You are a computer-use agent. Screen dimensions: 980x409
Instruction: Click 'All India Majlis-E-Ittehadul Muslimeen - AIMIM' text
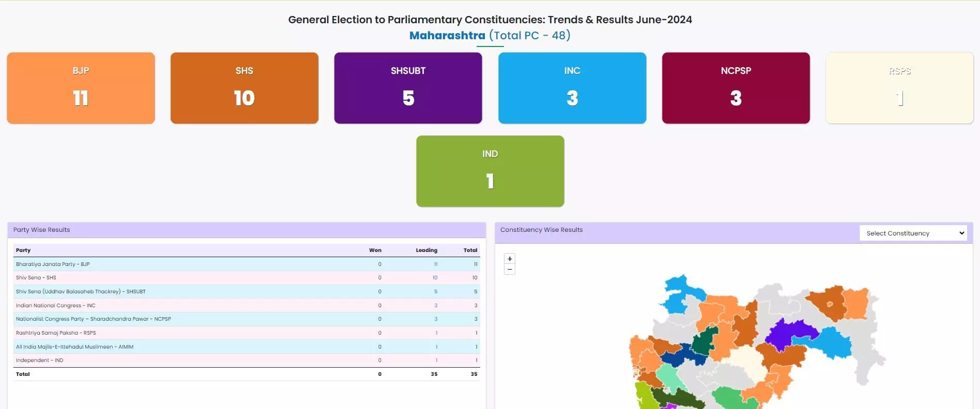pos(74,347)
